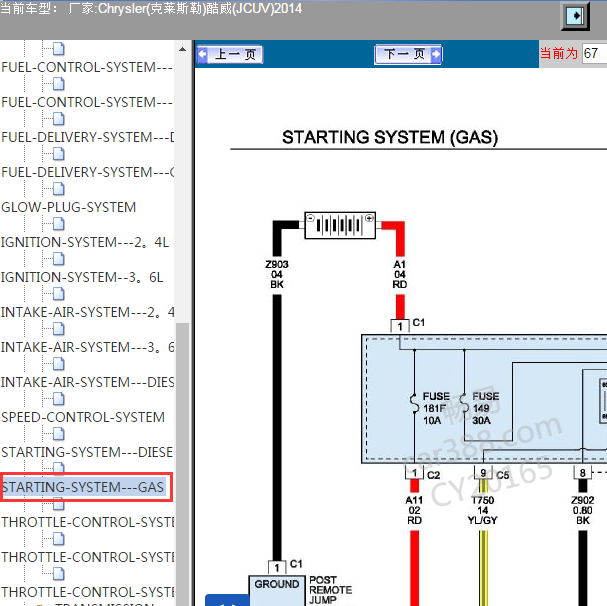Click document icon above second THROTTLE-CONTROL-SYSTE entry
The height and width of the screenshot is (606, 607).
click(x=58, y=539)
